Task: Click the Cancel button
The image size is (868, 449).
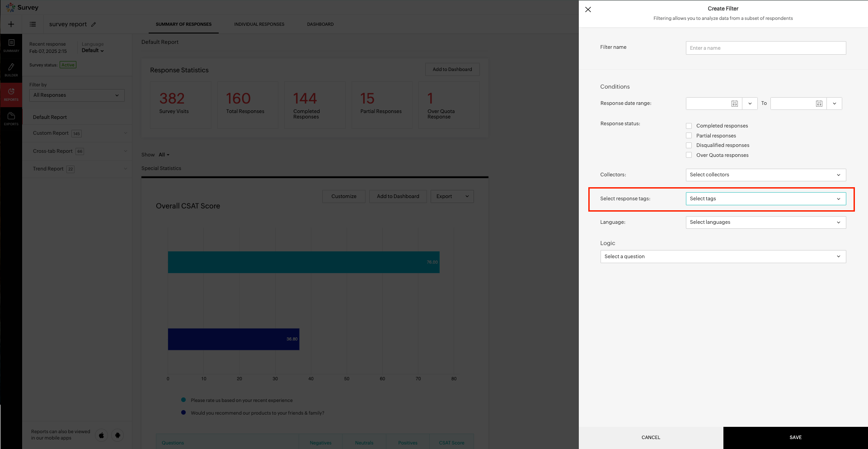Action: point(651,437)
